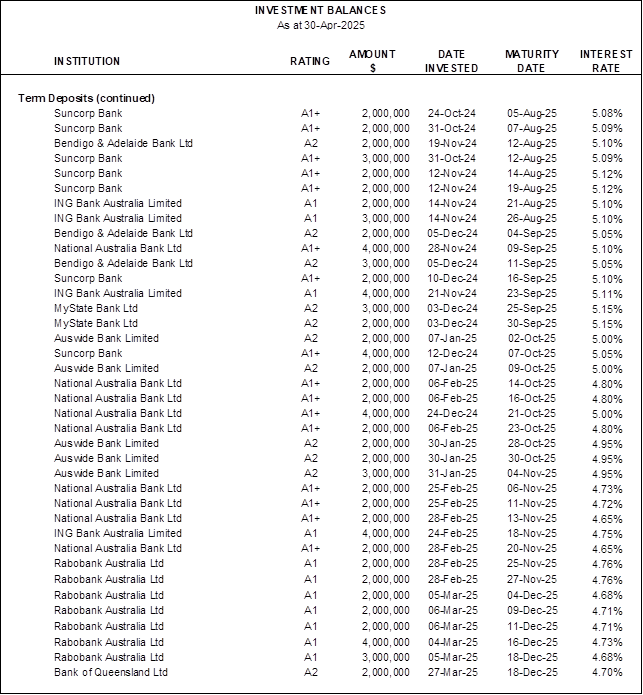
Task: Click the maturity date 18-Nov-25
Action: tap(532, 534)
